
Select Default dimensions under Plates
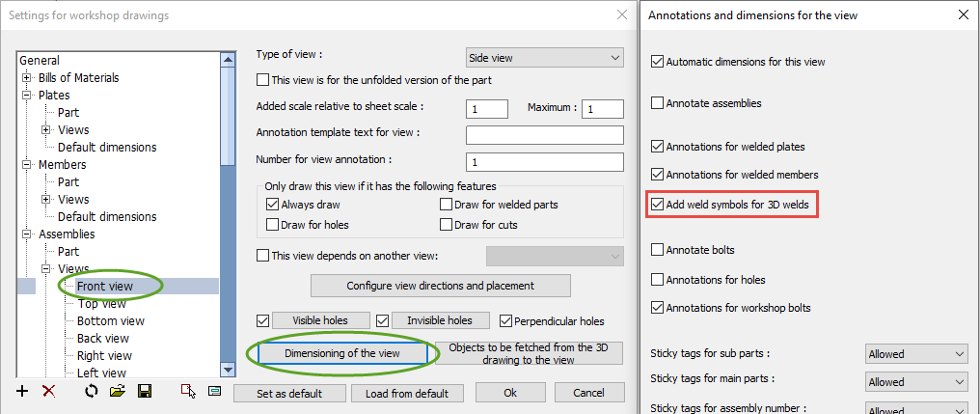pos(106,148)
